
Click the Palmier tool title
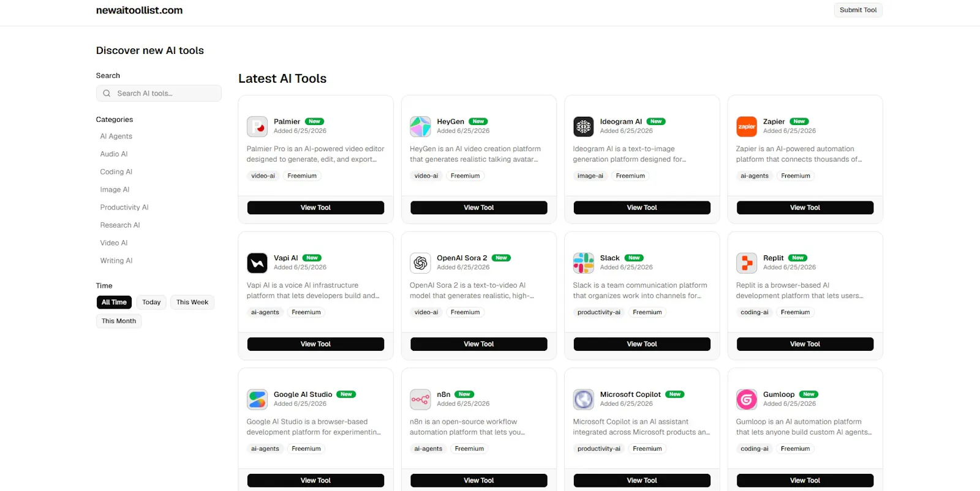click(287, 122)
